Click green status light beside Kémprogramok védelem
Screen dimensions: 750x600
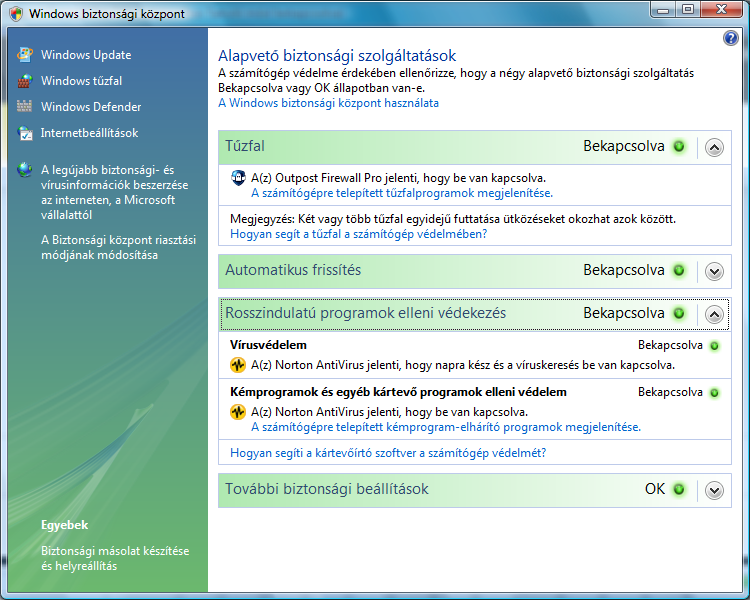pyautogui.click(x=714, y=393)
